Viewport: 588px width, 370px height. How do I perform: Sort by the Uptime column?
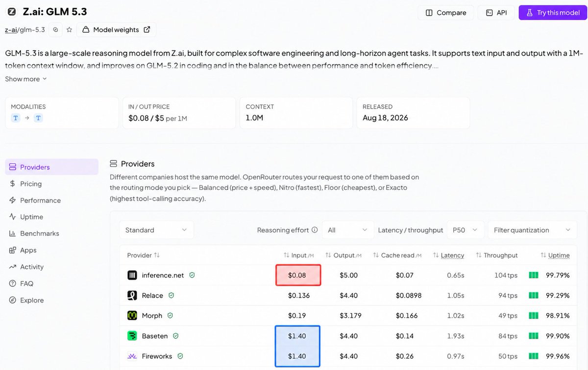[555, 255]
